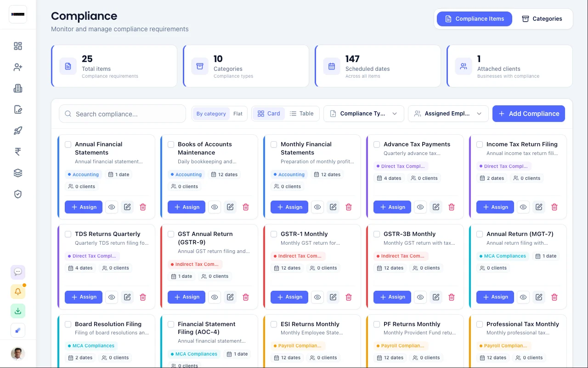Check the PF Returns Monthly checkbox
Screen dimensions: 588x368
(x=377, y=324)
